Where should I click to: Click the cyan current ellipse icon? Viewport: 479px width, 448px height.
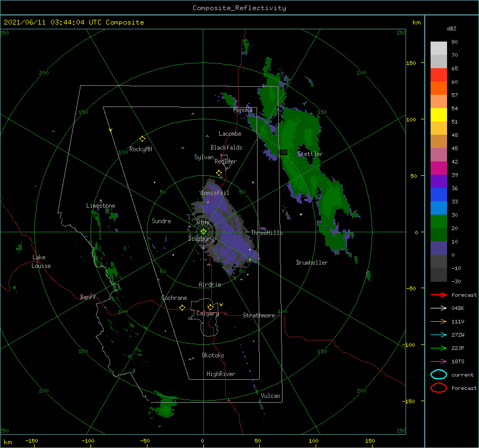click(439, 374)
